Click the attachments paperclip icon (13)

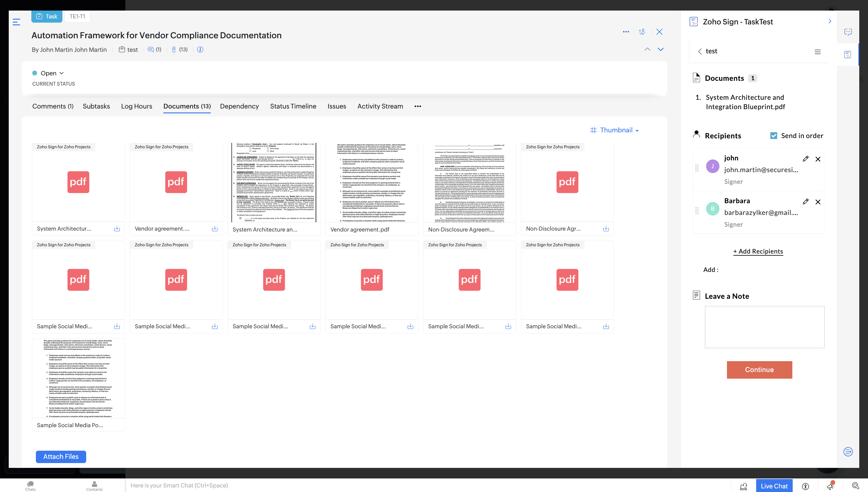click(x=174, y=50)
